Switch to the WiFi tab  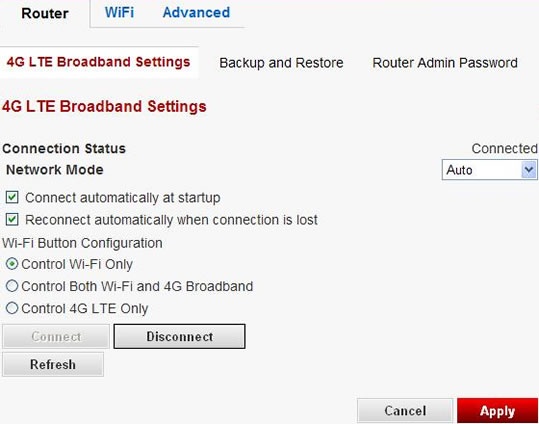coord(119,13)
